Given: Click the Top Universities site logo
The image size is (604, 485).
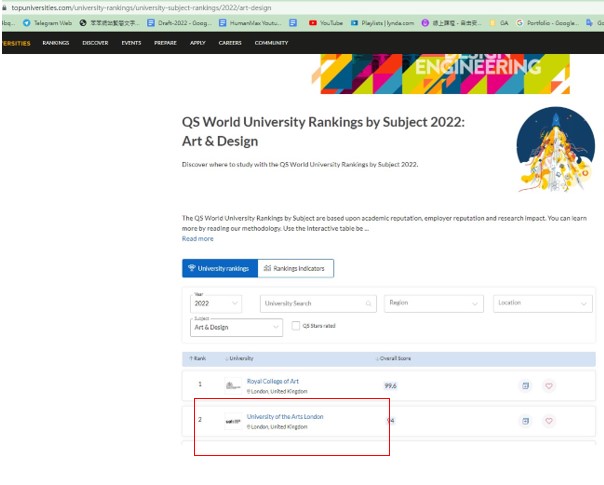Looking at the screenshot, I should [x=16, y=43].
